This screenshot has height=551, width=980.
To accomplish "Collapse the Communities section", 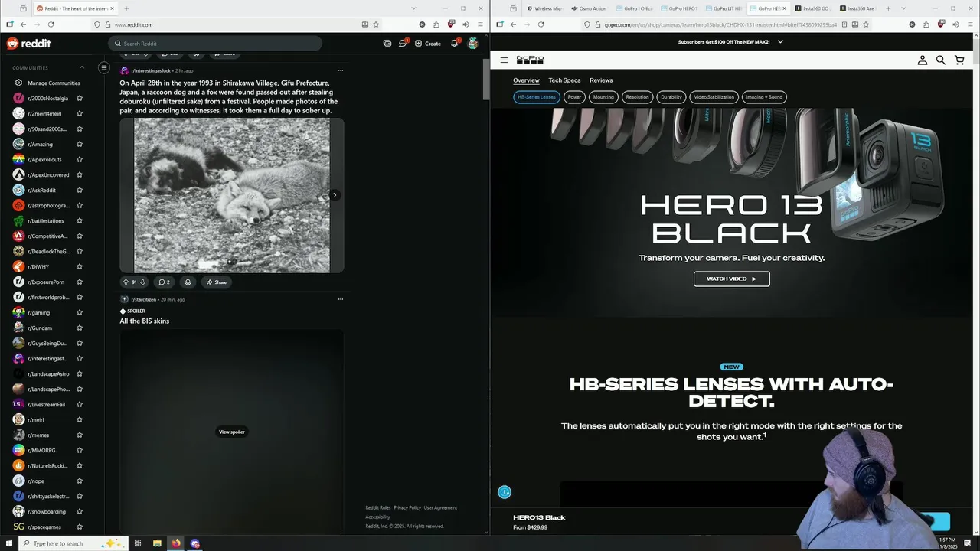I will [x=82, y=67].
